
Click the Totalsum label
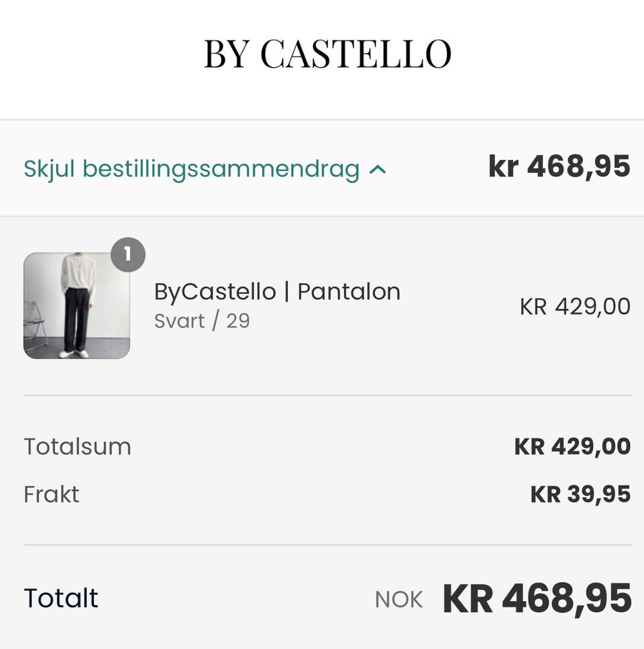[x=77, y=447]
